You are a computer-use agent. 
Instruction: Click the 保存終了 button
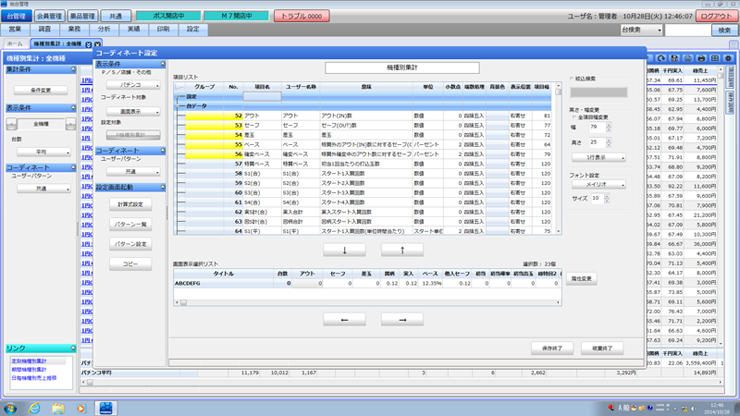pos(552,348)
